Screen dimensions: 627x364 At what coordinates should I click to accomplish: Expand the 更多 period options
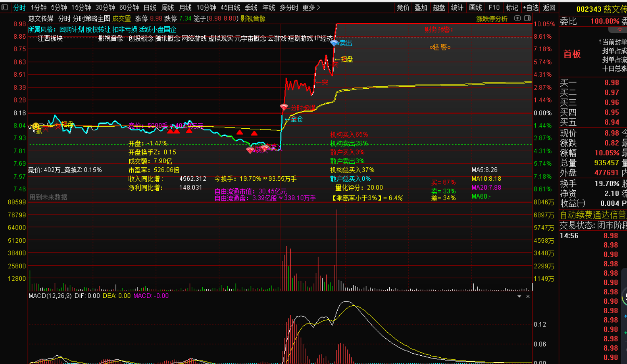click(311, 7)
